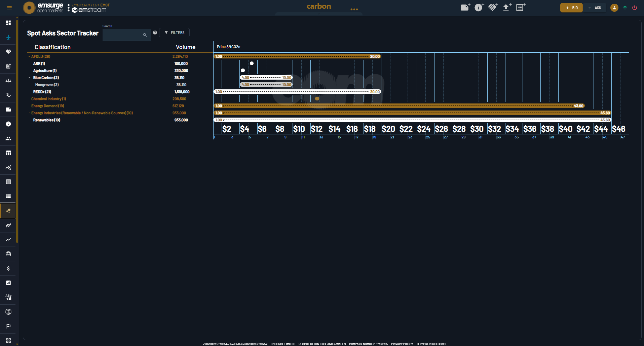Click the search magnifier icon
This screenshot has width=644, height=346.
(145, 35)
